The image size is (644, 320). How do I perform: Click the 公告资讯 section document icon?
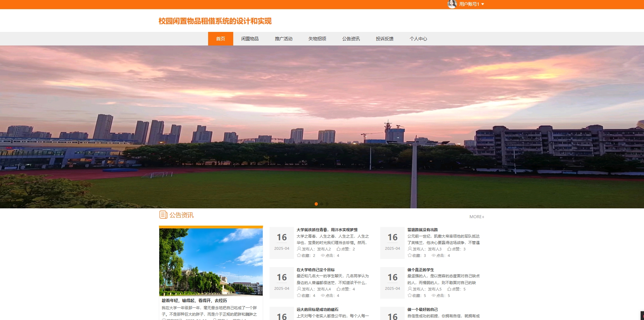click(x=163, y=215)
